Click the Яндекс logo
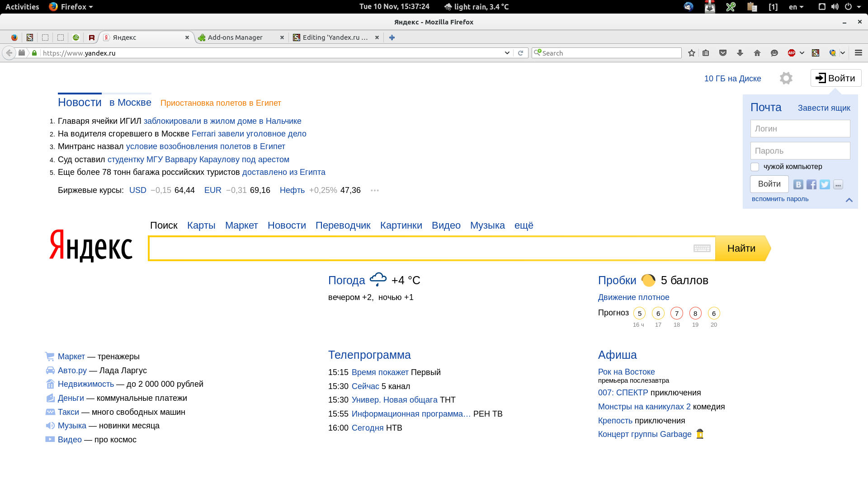868x488 pixels. click(91, 245)
